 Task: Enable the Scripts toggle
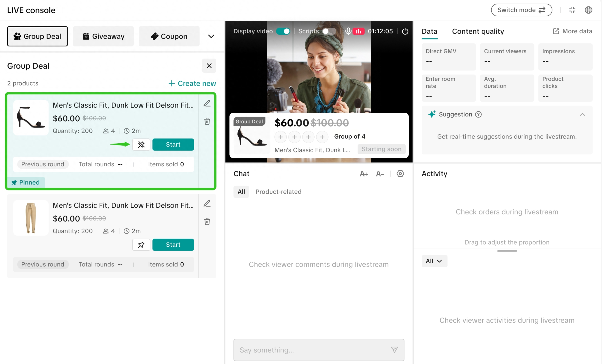click(x=329, y=31)
